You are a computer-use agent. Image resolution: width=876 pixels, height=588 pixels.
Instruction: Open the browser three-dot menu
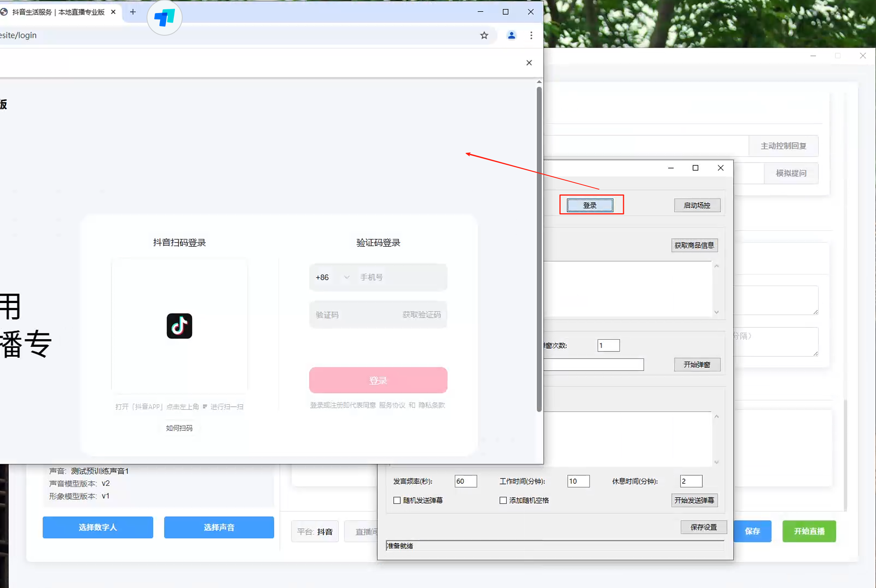click(x=531, y=35)
